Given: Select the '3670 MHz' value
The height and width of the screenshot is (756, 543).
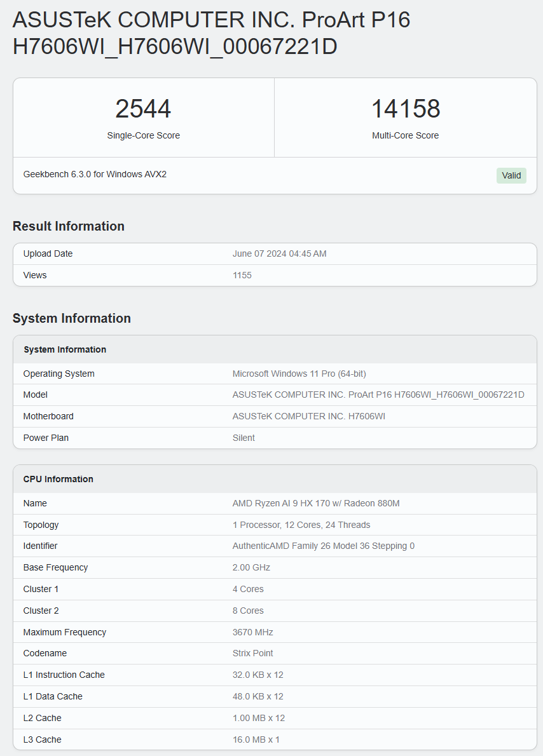Looking at the screenshot, I should [253, 632].
